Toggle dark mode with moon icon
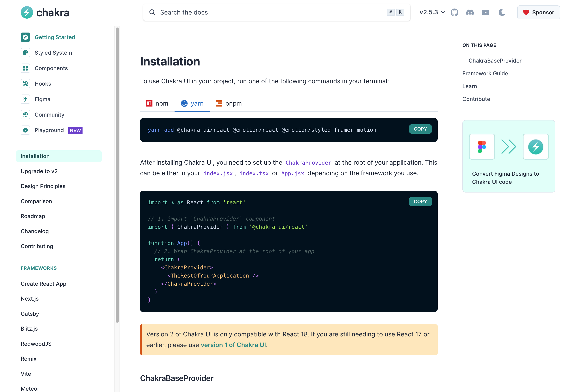The image size is (580, 392). click(x=502, y=12)
